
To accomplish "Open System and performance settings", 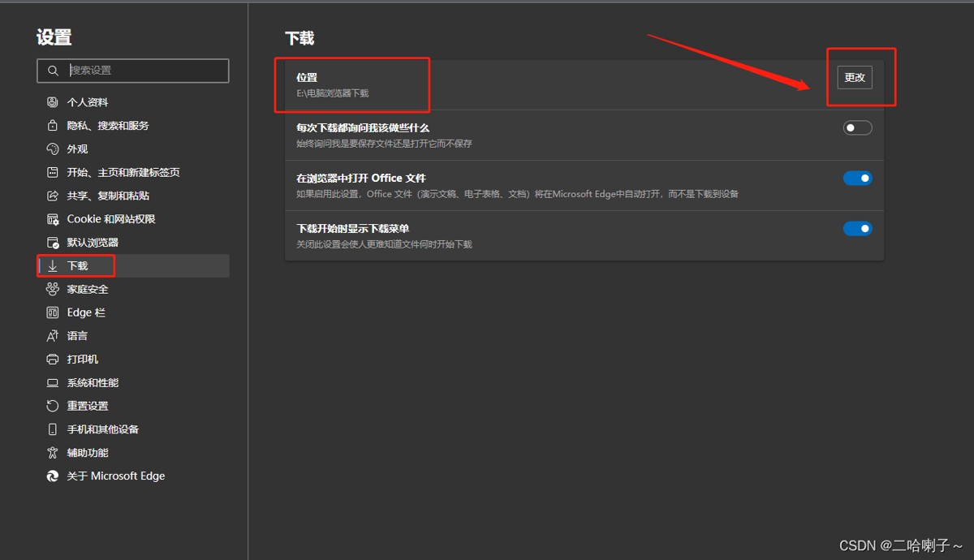I will tap(93, 383).
